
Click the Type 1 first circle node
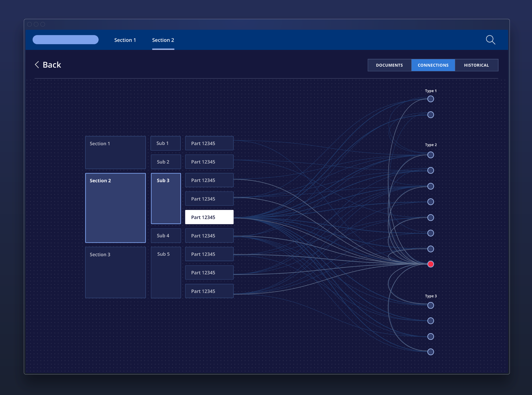pyautogui.click(x=430, y=99)
